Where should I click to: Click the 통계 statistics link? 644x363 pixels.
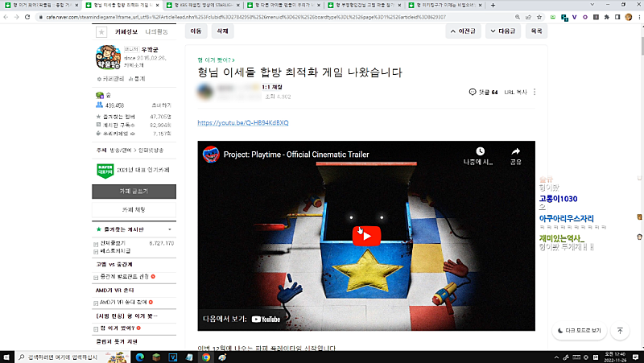pos(137,78)
